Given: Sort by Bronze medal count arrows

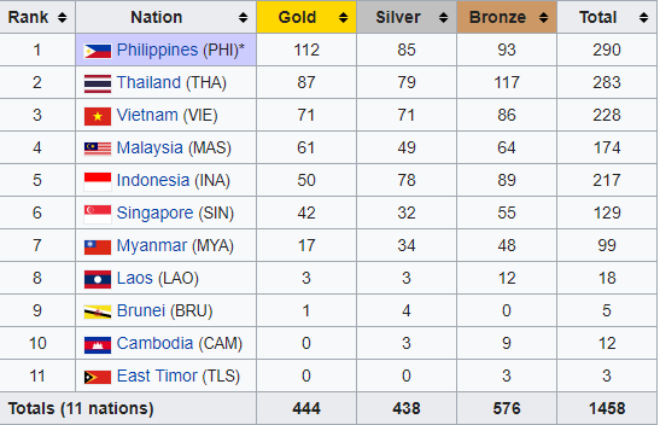Looking at the screenshot, I should [x=543, y=17].
